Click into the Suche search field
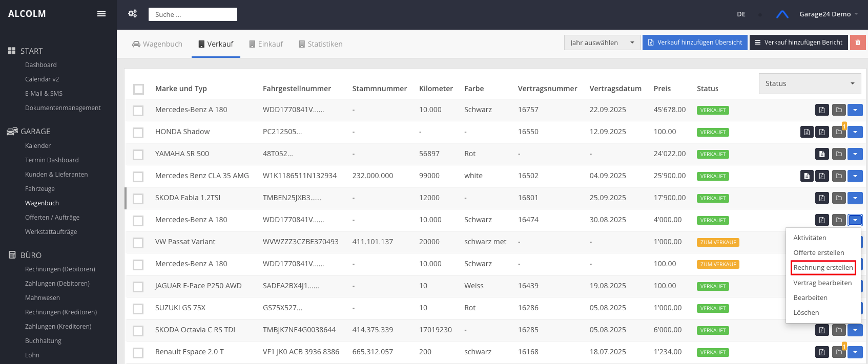 [x=193, y=14]
